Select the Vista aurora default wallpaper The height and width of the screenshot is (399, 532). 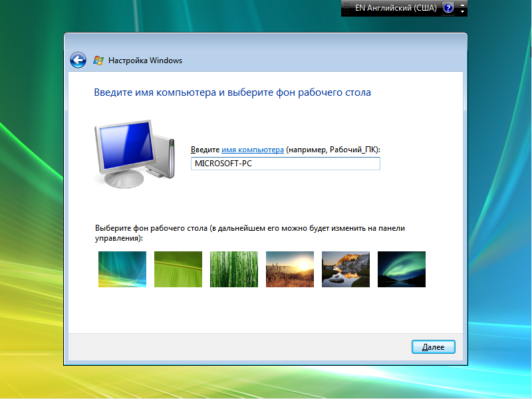(x=122, y=269)
